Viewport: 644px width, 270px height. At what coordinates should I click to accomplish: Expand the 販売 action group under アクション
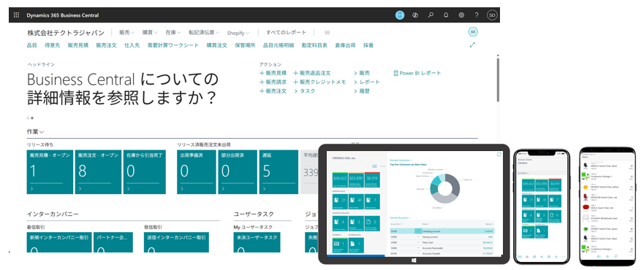click(x=362, y=74)
